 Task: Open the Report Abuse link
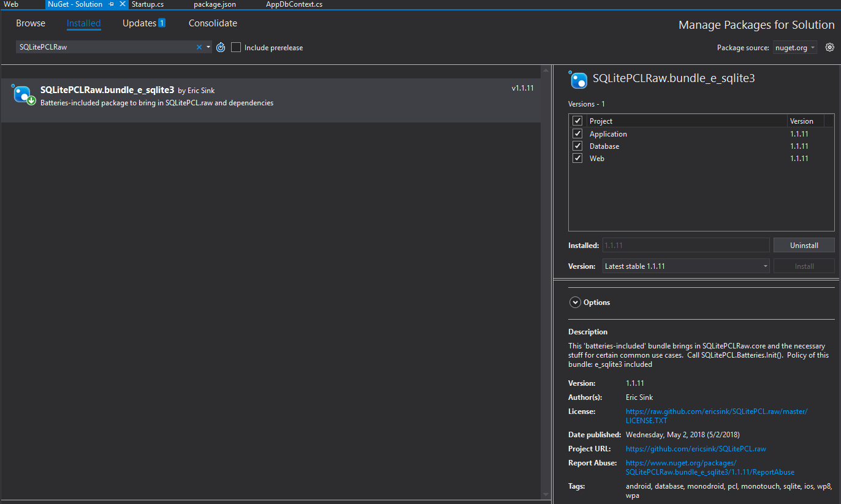(x=710, y=467)
